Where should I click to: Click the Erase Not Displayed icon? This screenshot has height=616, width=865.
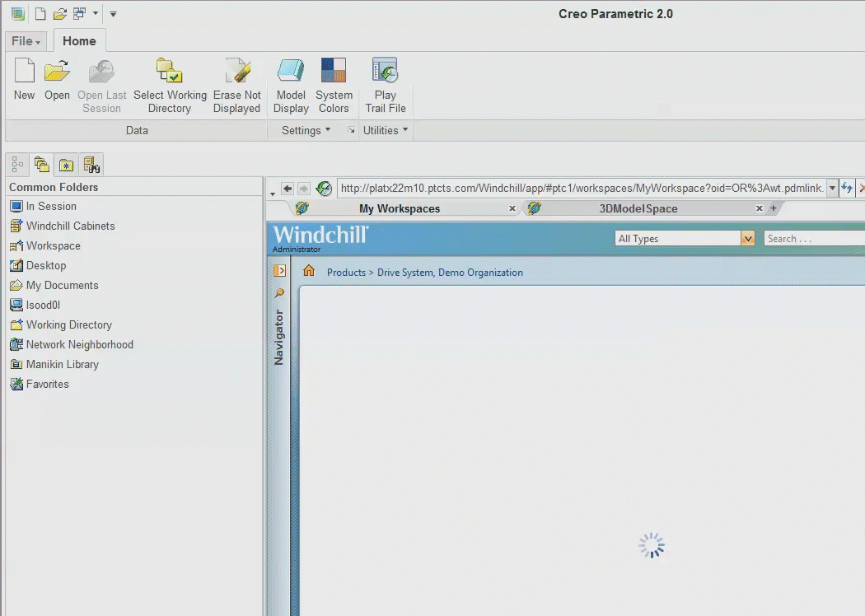[x=237, y=78]
